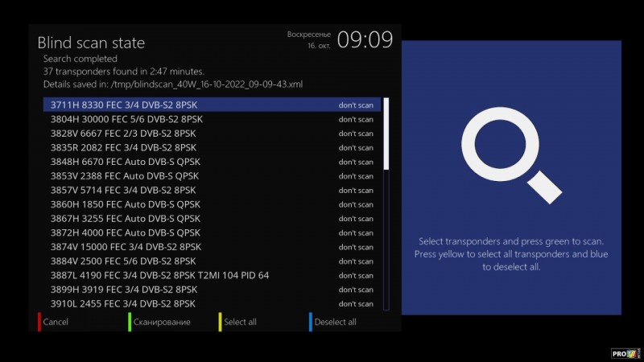This screenshot has height=362, width=644.
Task: Select transponder 3853V 2388 FEC Auto
Action: (x=125, y=176)
